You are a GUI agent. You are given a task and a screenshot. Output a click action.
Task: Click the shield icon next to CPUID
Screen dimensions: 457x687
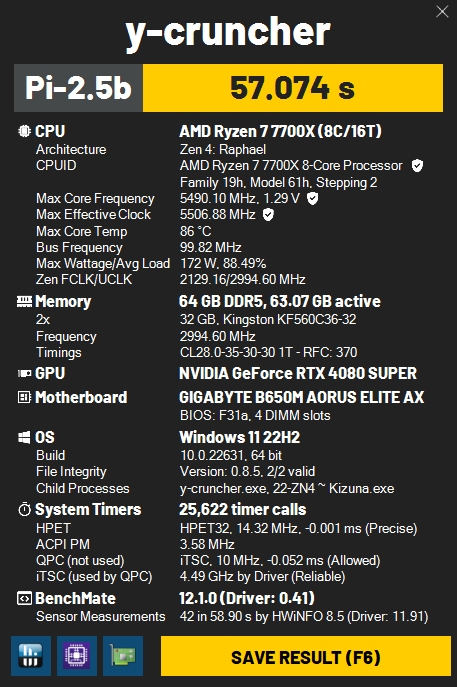417,166
